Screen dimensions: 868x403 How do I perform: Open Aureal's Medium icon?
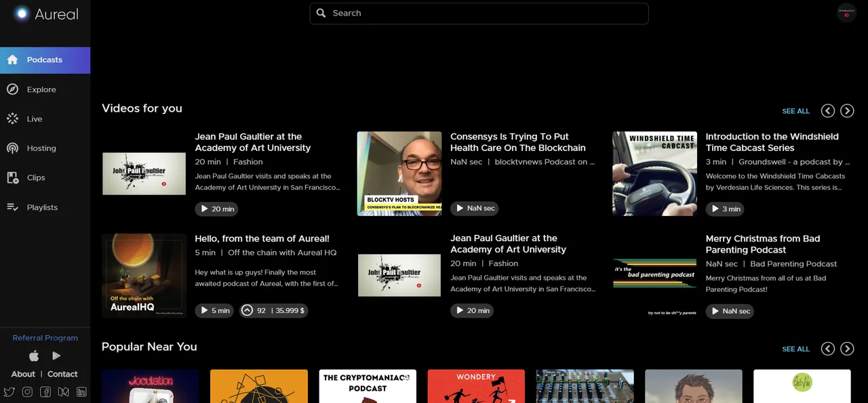click(x=64, y=391)
